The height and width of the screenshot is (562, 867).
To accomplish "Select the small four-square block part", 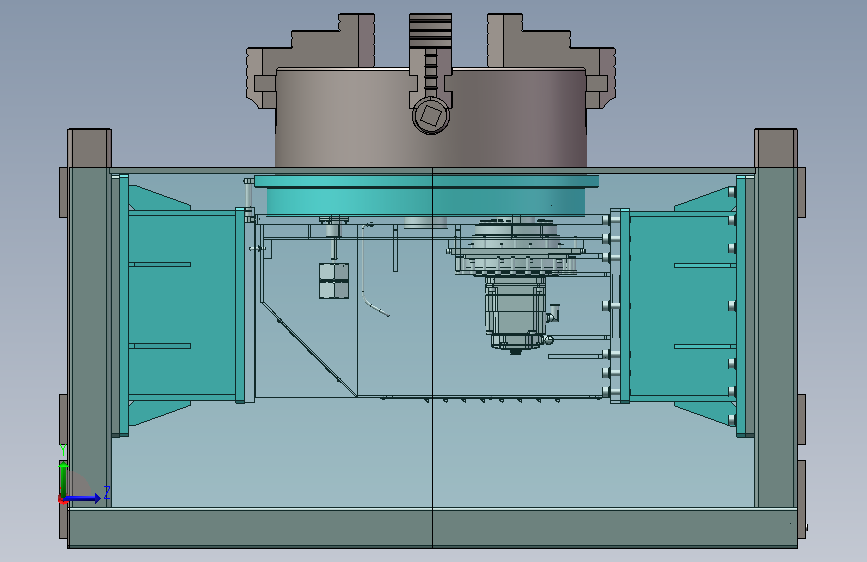I will coord(334,281).
